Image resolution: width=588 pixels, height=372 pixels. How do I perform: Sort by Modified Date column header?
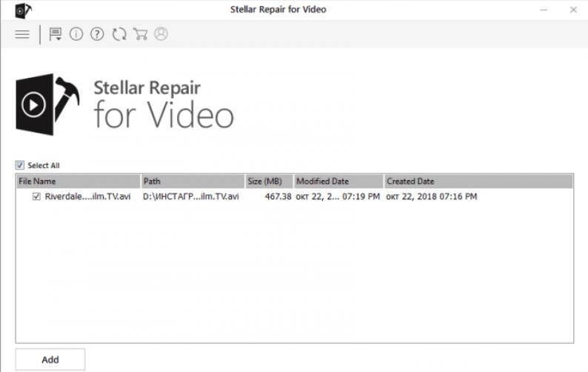coord(338,182)
